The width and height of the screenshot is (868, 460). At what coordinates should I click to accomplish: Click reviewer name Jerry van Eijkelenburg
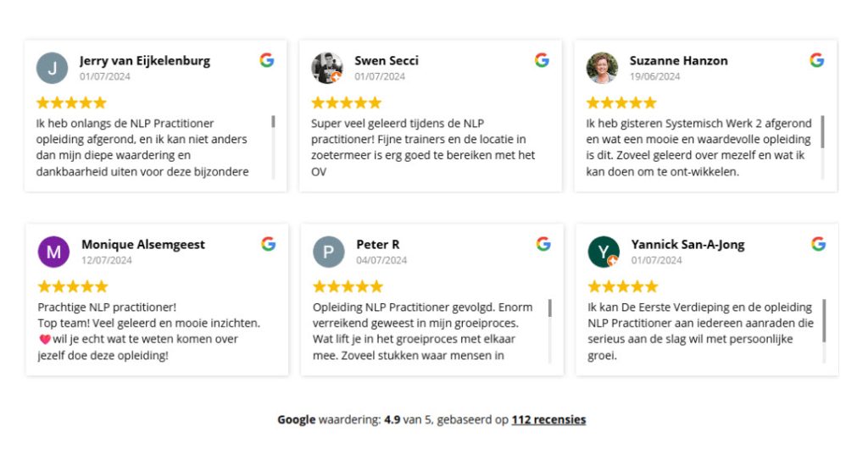[x=145, y=60]
